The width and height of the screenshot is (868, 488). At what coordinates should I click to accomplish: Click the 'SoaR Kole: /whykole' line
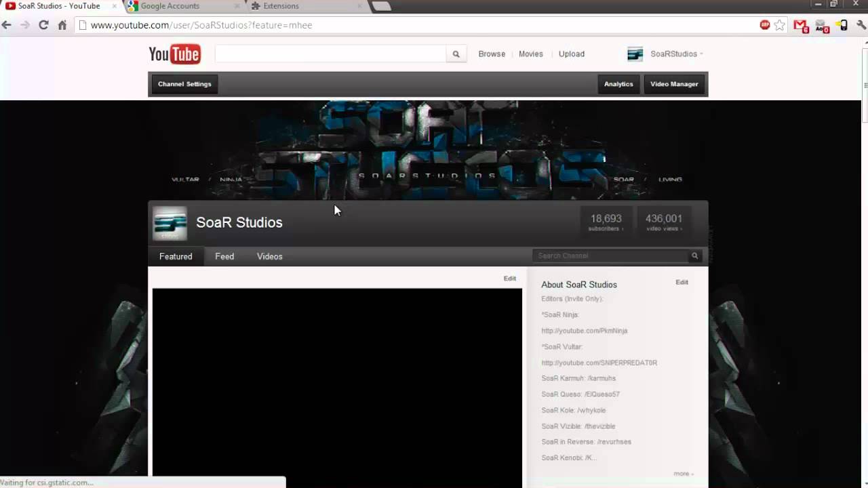click(x=574, y=410)
